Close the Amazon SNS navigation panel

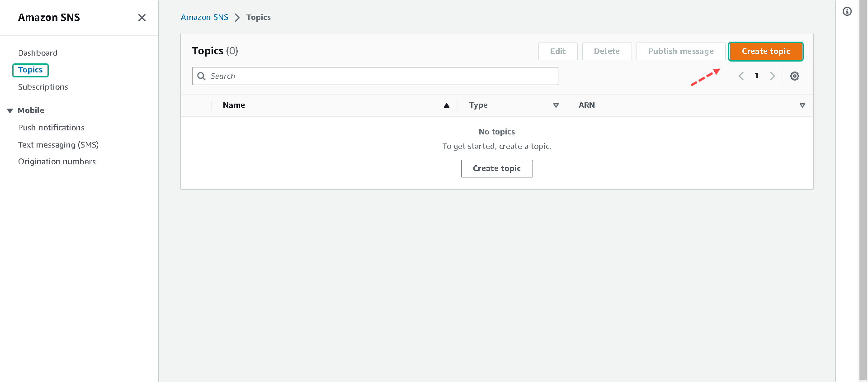[142, 18]
